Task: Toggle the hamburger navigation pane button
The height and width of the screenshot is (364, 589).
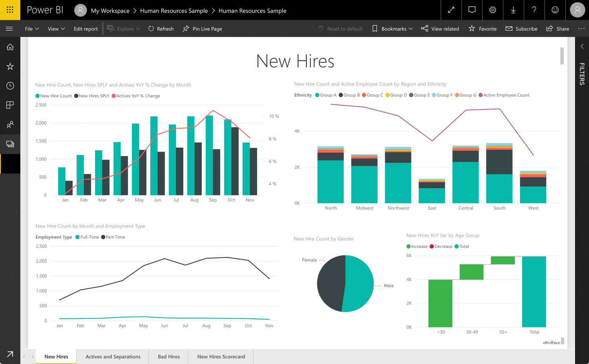Action: 9,29
